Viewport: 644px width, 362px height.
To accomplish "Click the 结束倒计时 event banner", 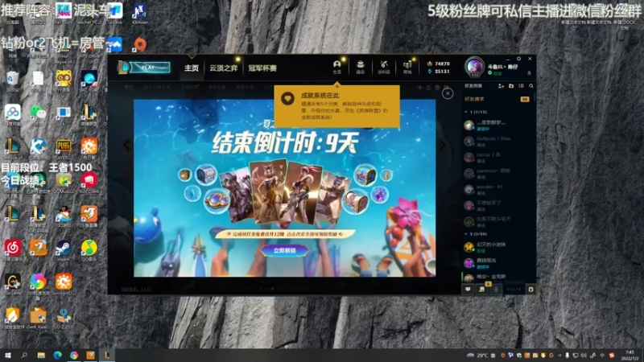I will 284,188.
